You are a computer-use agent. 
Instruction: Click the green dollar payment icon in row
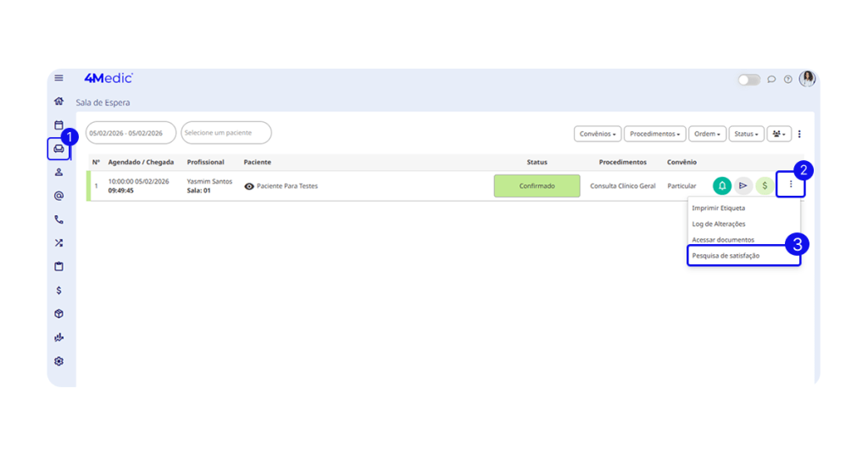click(765, 186)
